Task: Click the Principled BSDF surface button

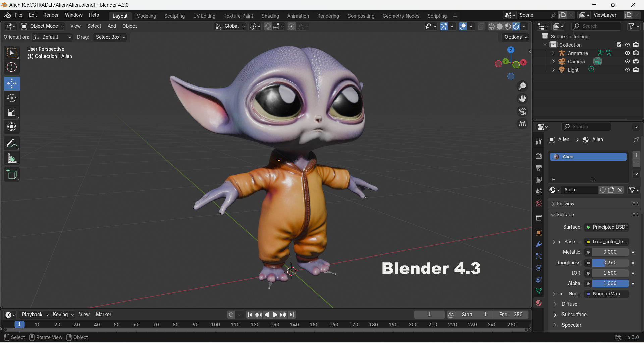Action: [606, 227]
